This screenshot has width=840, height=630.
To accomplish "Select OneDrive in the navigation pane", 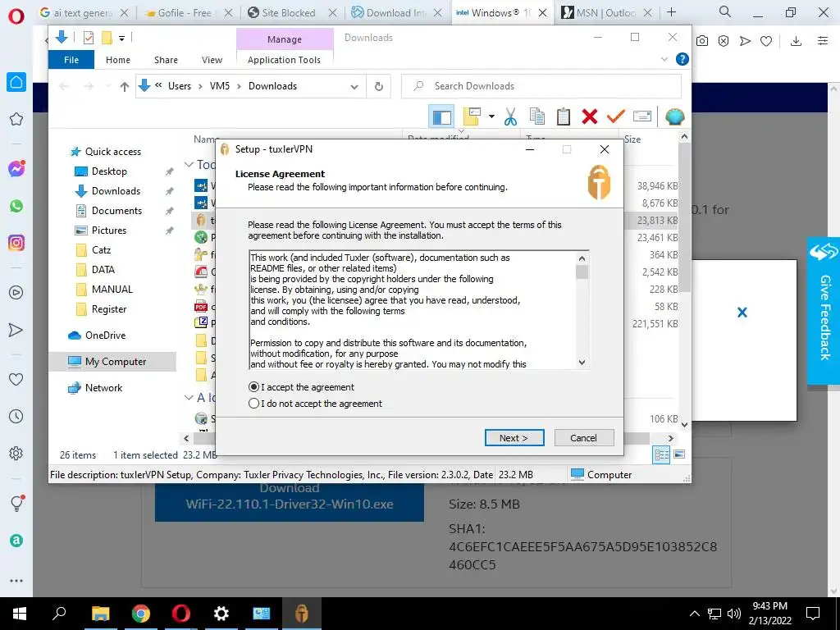I will 105,336.
